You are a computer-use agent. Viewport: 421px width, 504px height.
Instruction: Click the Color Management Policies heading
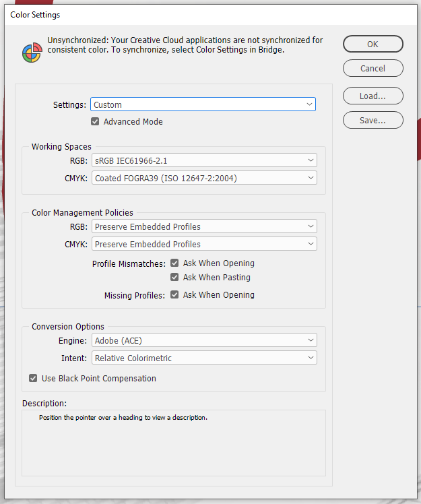pos(82,212)
